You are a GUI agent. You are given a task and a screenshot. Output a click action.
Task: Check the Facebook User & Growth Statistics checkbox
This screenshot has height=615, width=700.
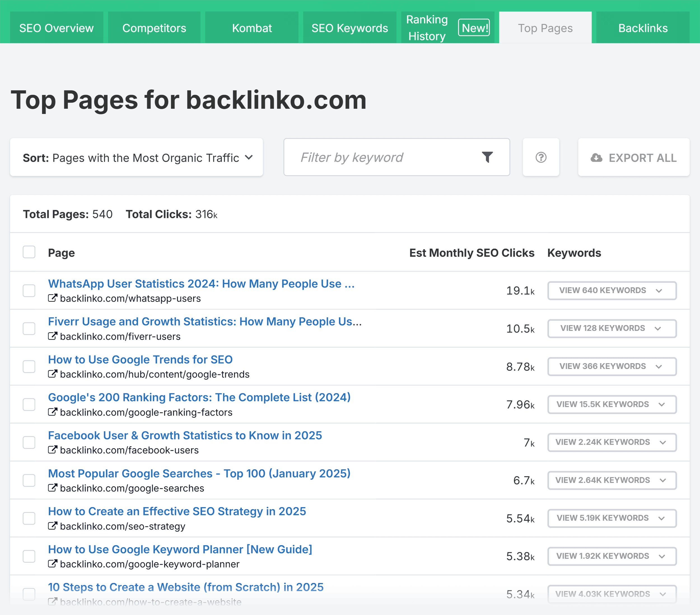coord(29,442)
